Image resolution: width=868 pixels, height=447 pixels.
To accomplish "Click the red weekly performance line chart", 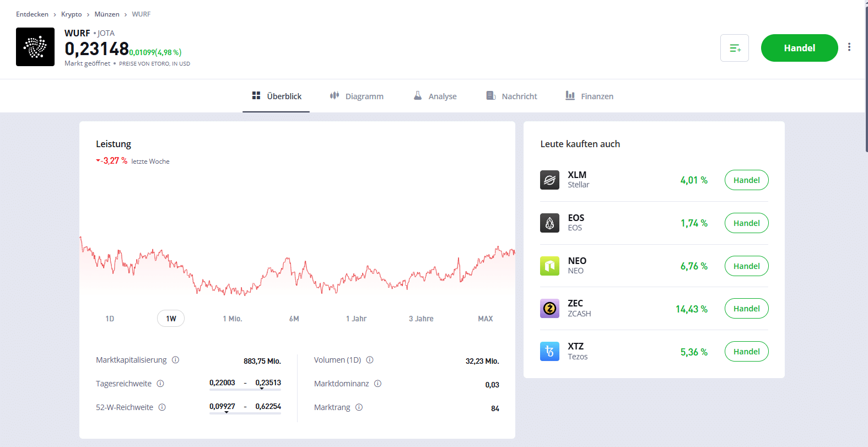I will 297,267.
